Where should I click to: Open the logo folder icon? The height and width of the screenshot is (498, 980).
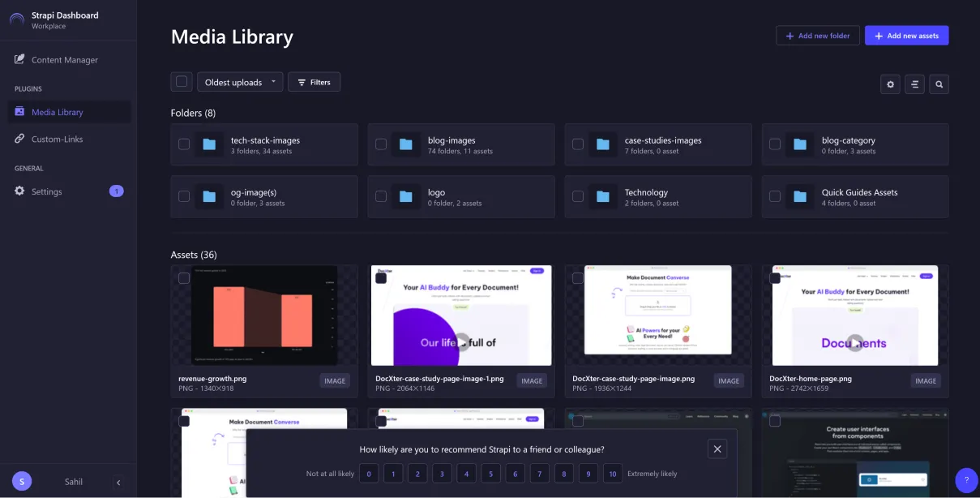click(406, 196)
